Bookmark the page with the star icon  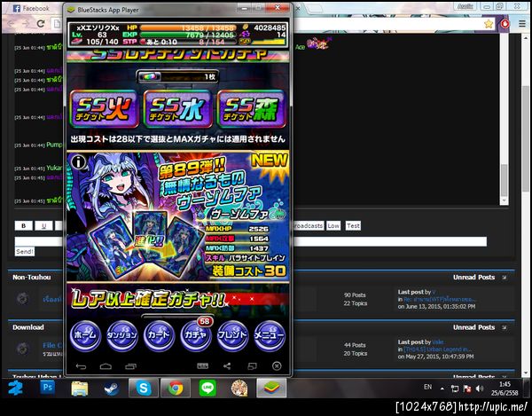(489, 24)
